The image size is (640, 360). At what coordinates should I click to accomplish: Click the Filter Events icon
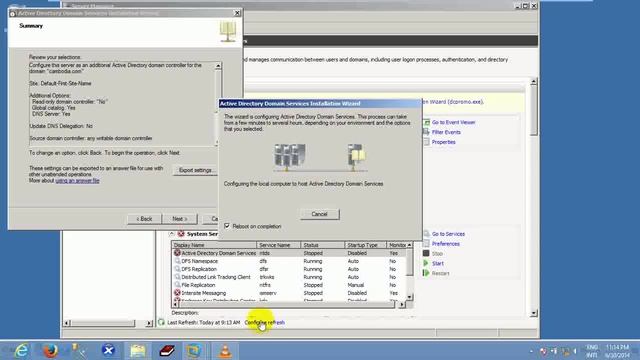tap(427, 132)
